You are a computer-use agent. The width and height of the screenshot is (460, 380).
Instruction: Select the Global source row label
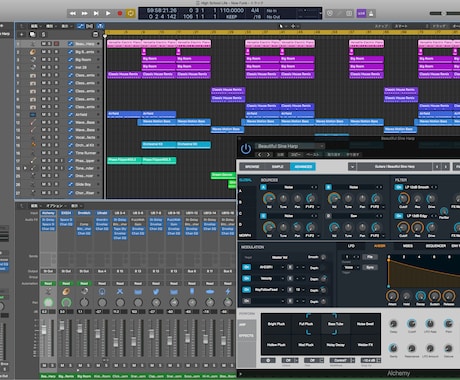pyautogui.click(x=246, y=180)
